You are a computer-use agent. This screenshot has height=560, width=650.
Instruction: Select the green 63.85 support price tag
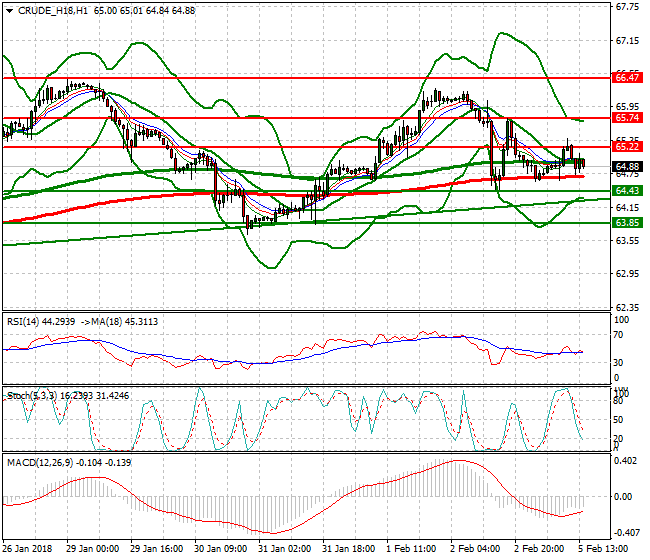pyautogui.click(x=627, y=223)
